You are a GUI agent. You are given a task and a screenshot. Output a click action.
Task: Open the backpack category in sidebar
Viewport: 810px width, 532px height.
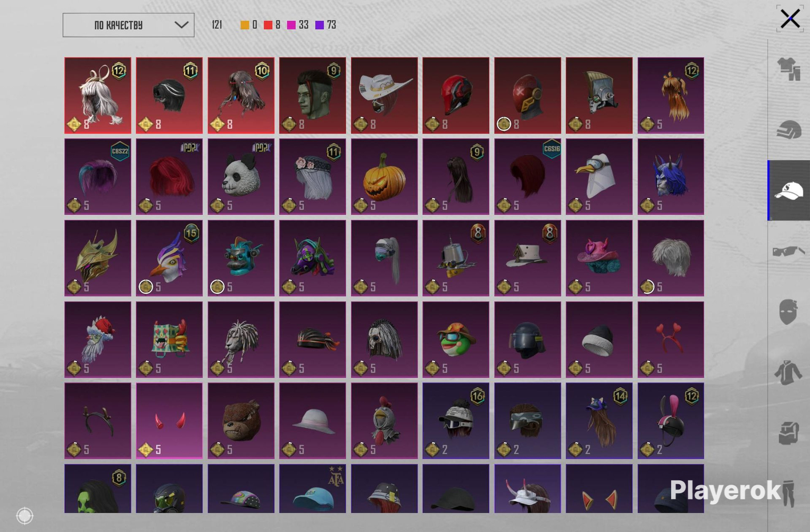(789, 433)
